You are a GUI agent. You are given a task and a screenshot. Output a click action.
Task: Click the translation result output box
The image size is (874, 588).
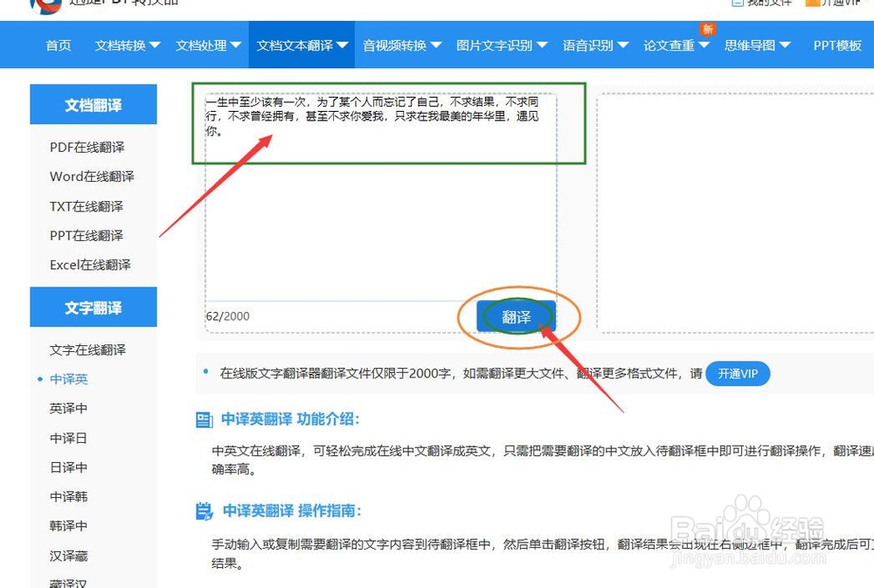[735, 211]
